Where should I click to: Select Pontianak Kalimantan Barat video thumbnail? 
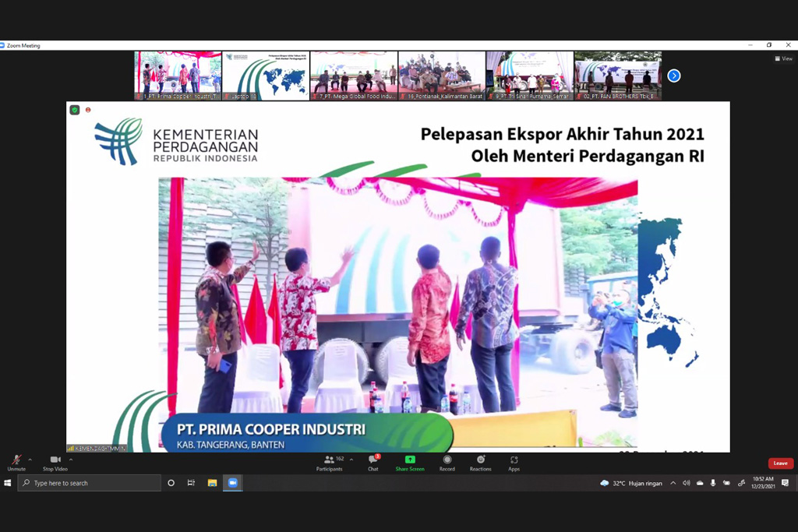tap(441, 76)
